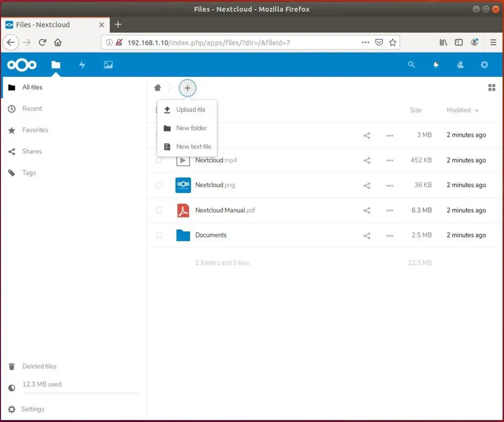
Task: Open more actions for Documents folder
Action: point(390,235)
